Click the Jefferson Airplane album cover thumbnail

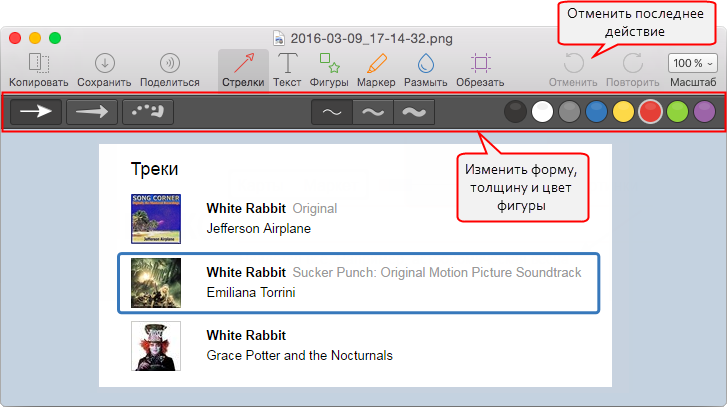tap(156, 218)
